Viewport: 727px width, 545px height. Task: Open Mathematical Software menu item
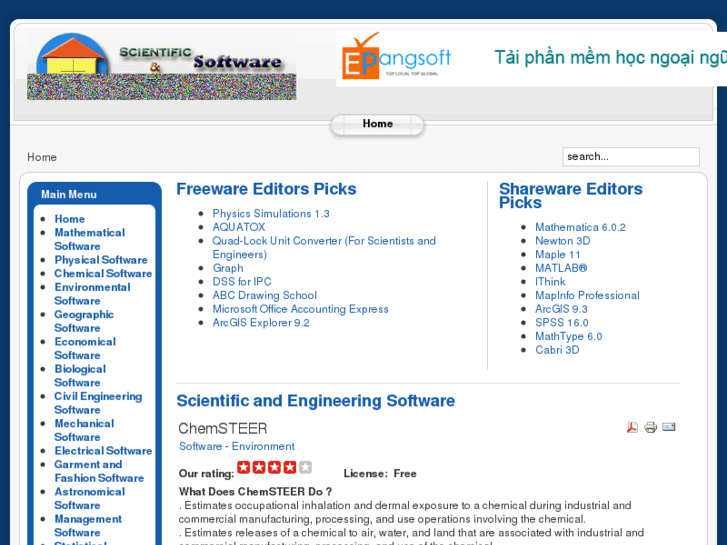[x=89, y=239]
